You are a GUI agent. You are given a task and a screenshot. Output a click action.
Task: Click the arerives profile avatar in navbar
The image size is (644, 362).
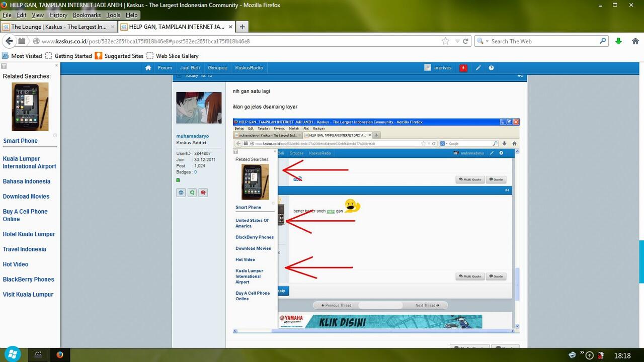point(428,68)
